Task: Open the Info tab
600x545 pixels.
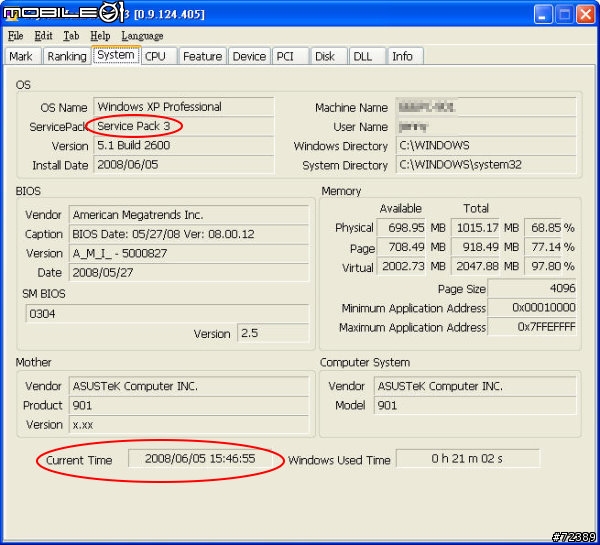Action: (x=405, y=56)
